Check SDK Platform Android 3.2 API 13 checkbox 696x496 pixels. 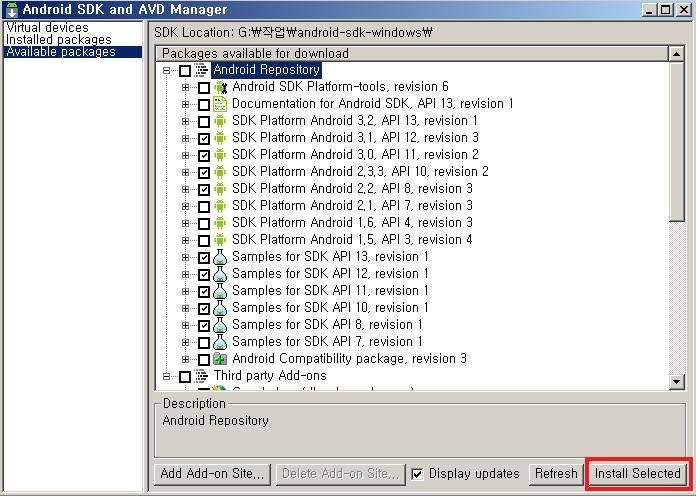tap(204, 122)
